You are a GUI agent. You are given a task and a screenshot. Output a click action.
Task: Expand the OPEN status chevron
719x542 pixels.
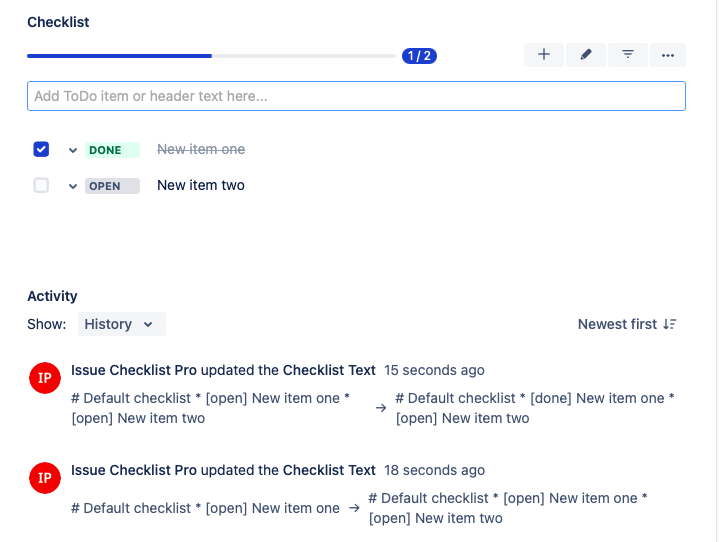[x=73, y=186]
